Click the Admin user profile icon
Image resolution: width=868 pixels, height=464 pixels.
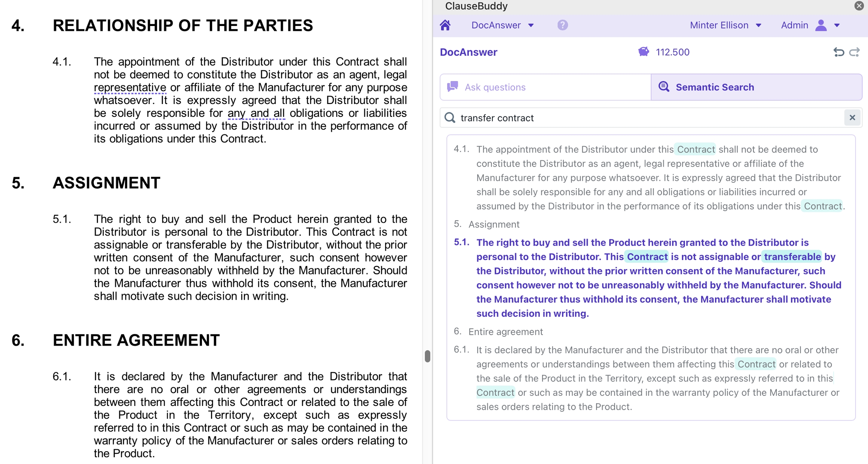(821, 25)
